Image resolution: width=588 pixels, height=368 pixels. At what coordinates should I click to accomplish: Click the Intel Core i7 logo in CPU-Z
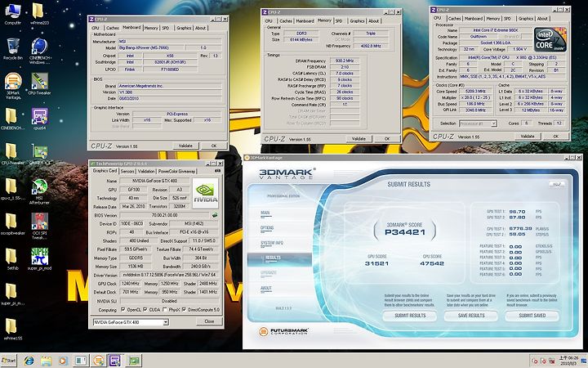[550, 39]
